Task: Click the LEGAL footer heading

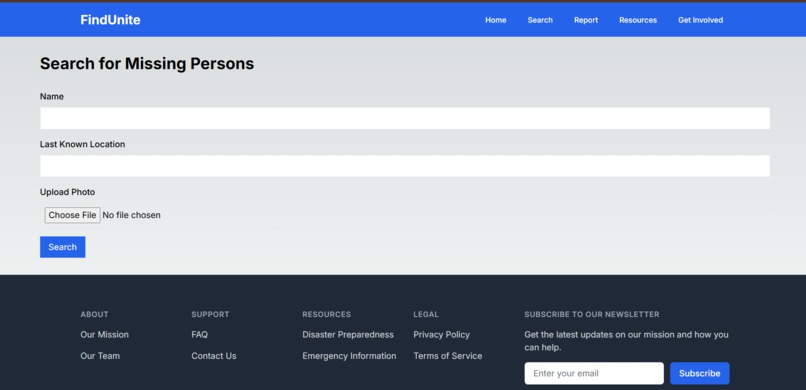Action: (x=426, y=314)
